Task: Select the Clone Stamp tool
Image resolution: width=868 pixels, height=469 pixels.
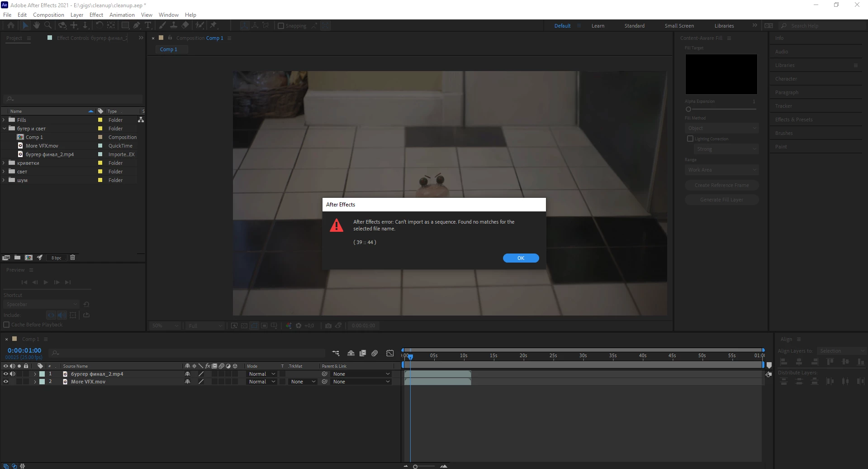Action: (x=174, y=26)
